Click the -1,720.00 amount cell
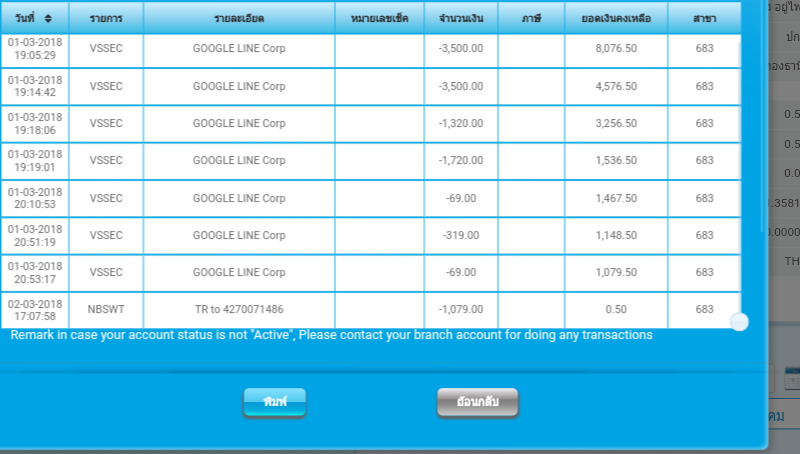 coord(461,161)
